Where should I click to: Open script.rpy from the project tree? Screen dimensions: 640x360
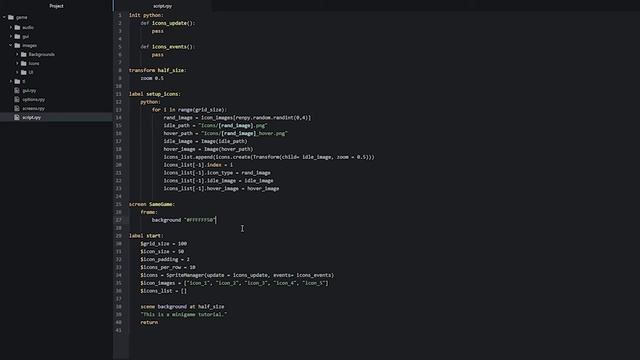coord(32,117)
